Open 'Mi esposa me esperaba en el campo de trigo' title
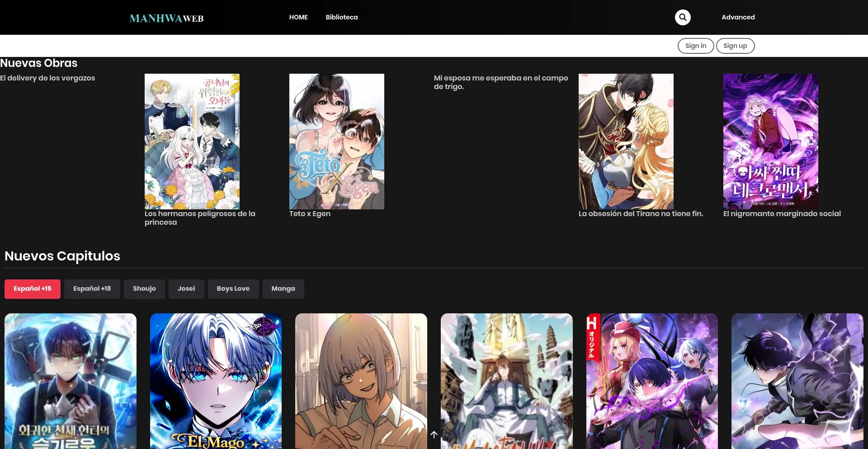The width and height of the screenshot is (868, 449). pos(501,82)
